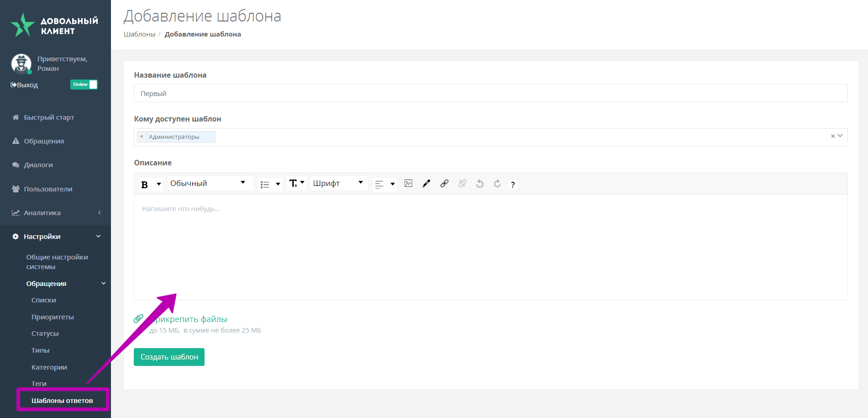The width and height of the screenshot is (868, 418).
Task: Open the Шаблоны breadcrumb link
Action: pos(139,34)
